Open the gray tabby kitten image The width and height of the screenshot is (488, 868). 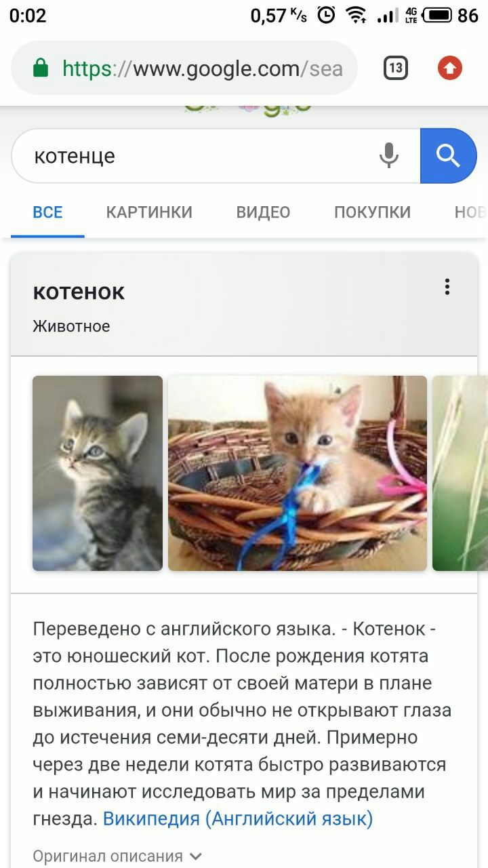[x=98, y=473]
